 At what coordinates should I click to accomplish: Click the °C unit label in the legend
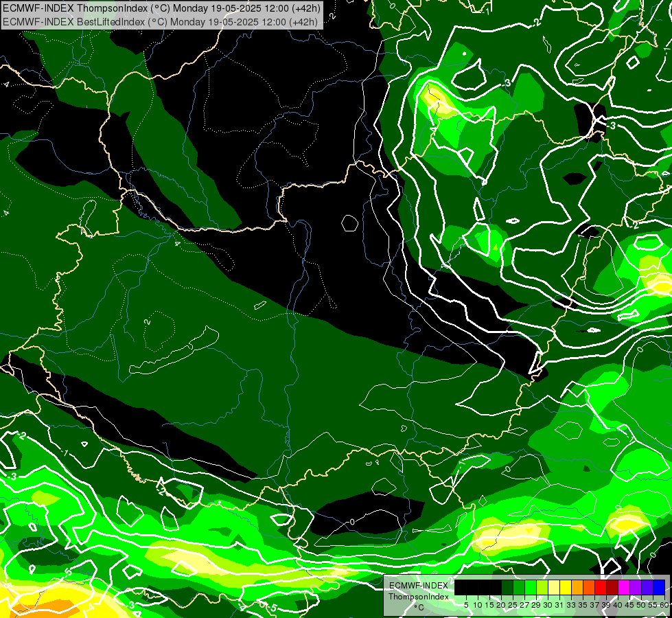[419, 607]
